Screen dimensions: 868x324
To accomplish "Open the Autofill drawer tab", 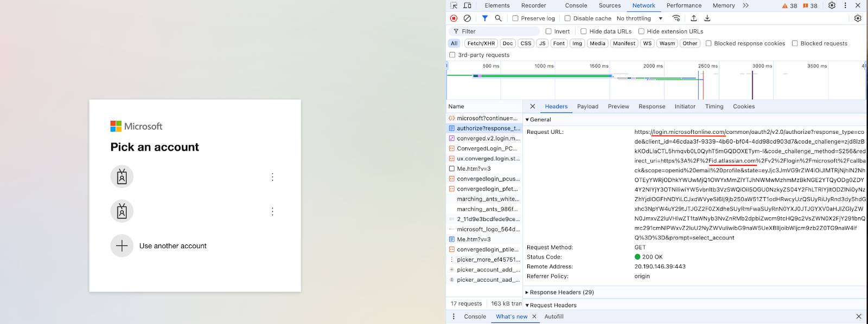I will click(554, 316).
